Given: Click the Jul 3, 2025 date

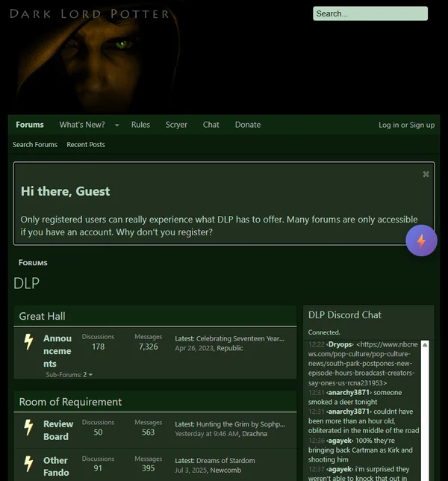Looking at the screenshot, I should point(191,471).
